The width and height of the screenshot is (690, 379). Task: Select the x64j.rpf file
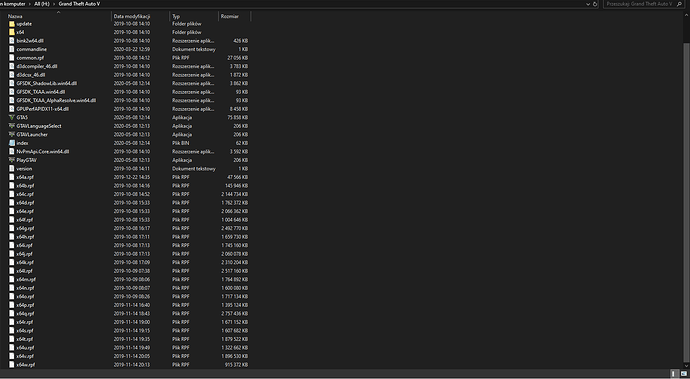coord(24,254)
